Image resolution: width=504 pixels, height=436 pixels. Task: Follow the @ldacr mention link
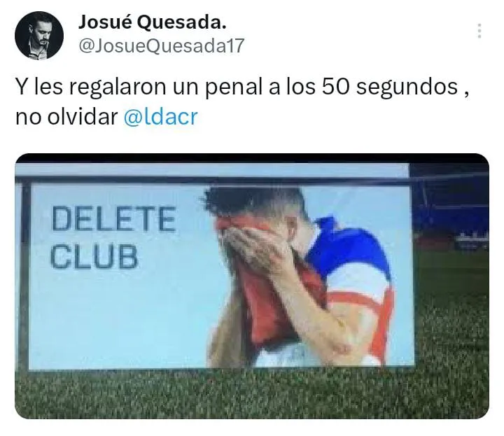(x=161, y=117)
